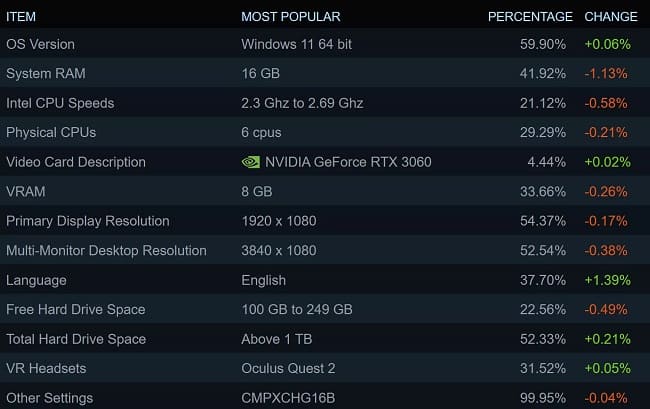Viewport: 650px width, 409px height.
Task: Open the Other Settings row
Action: point(325,397)
